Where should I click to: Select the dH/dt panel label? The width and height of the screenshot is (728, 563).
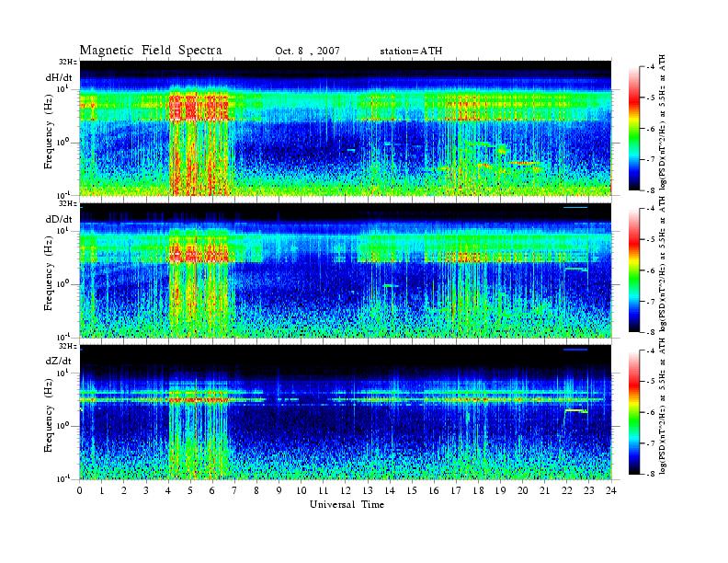pyautogui.click(x=59, y=77)
